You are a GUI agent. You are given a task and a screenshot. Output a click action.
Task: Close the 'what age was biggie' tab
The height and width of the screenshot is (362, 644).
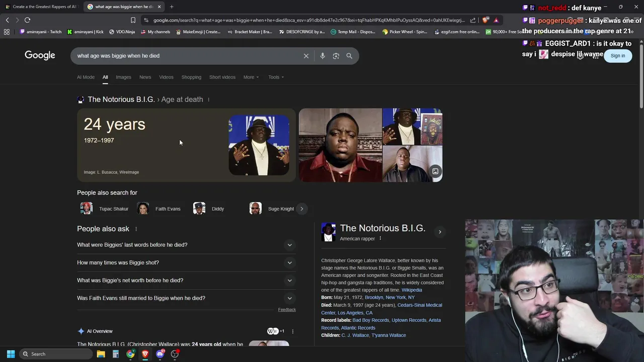click(159, 7)
